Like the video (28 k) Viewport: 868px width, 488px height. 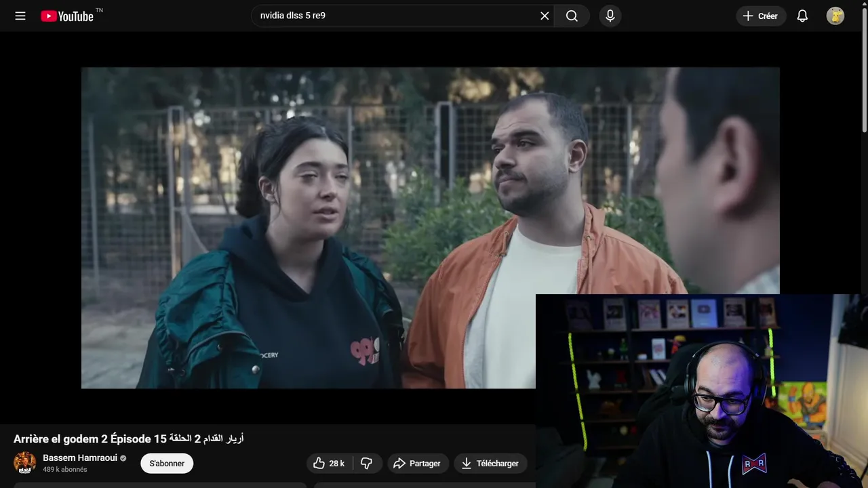tap(330, 464)
